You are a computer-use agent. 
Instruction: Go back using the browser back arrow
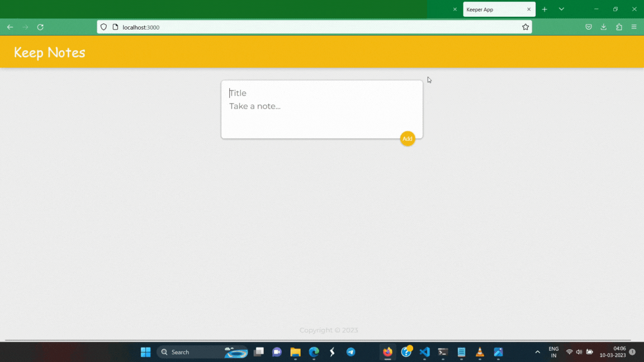[x=10, y=27]
